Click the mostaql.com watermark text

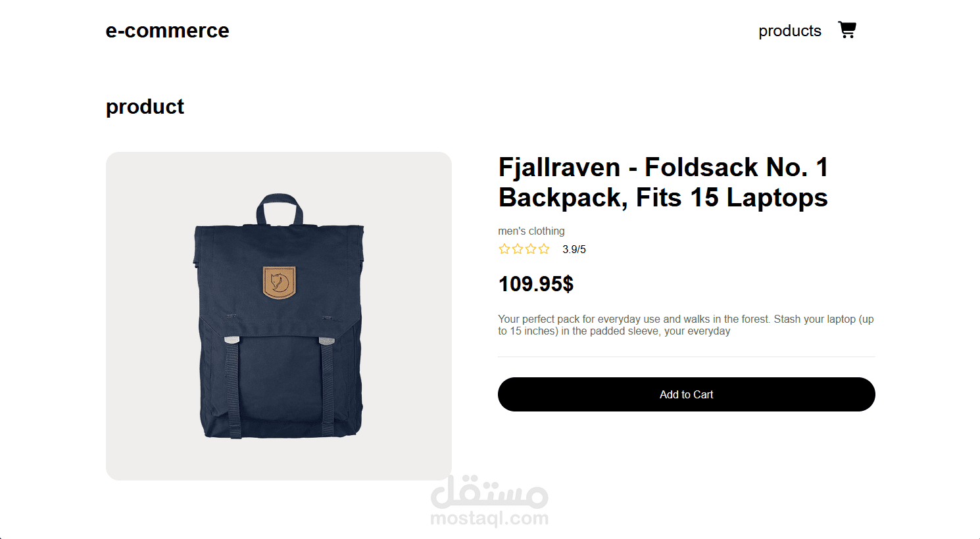click(489, 519)
